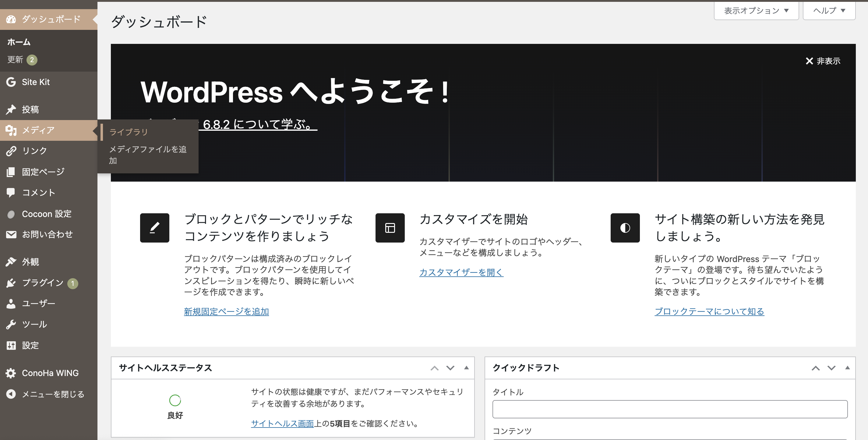Click the 良好 status text

[x=175, y=415]
